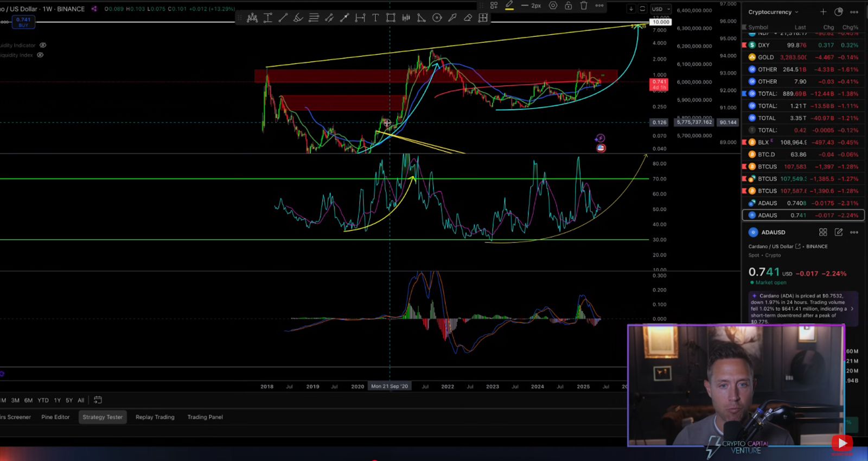Switch to the Pine Editor tab

point(55,417)
